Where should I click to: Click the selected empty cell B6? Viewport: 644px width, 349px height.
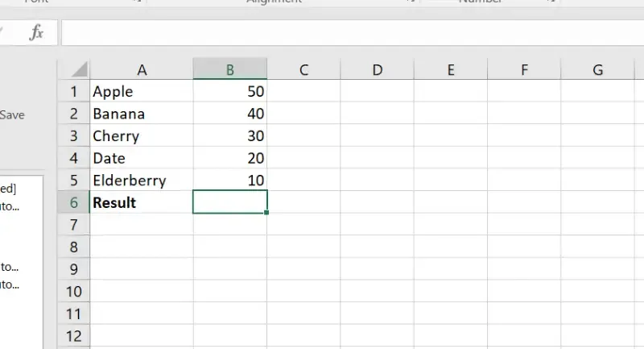tap(230, 202)
